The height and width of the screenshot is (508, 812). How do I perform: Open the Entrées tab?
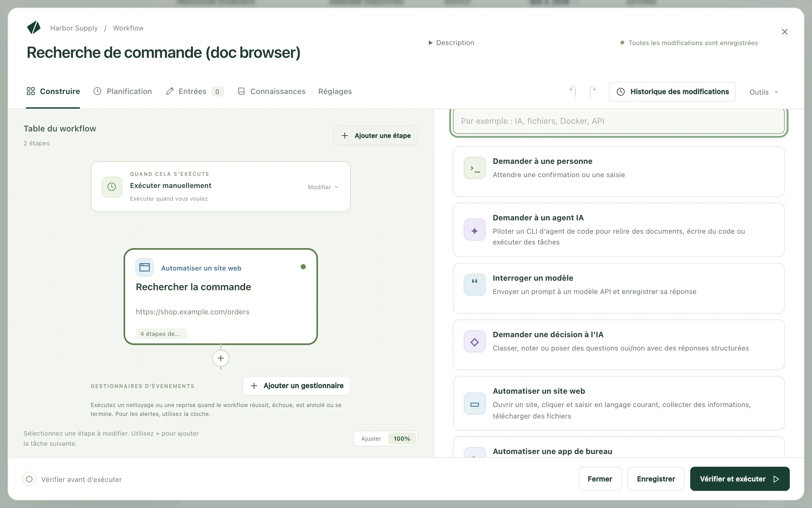click(x=195, y=91)
